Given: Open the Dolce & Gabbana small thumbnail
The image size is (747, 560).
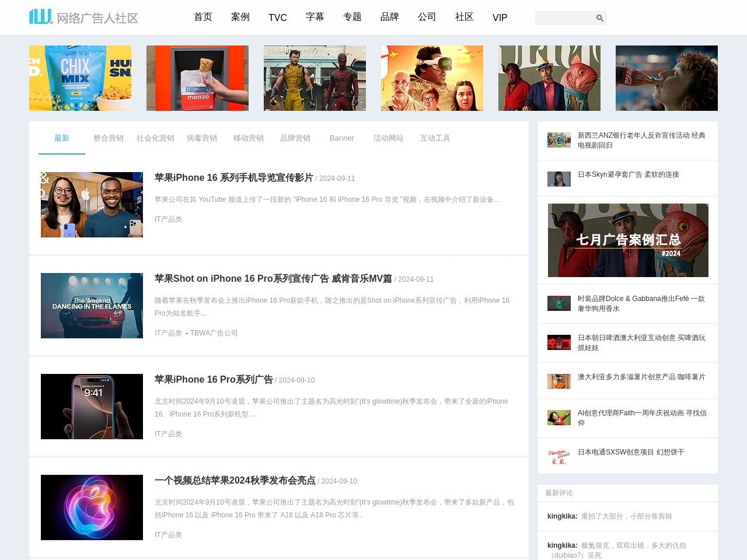Looking at the screenshot, I should click(558, 303).
